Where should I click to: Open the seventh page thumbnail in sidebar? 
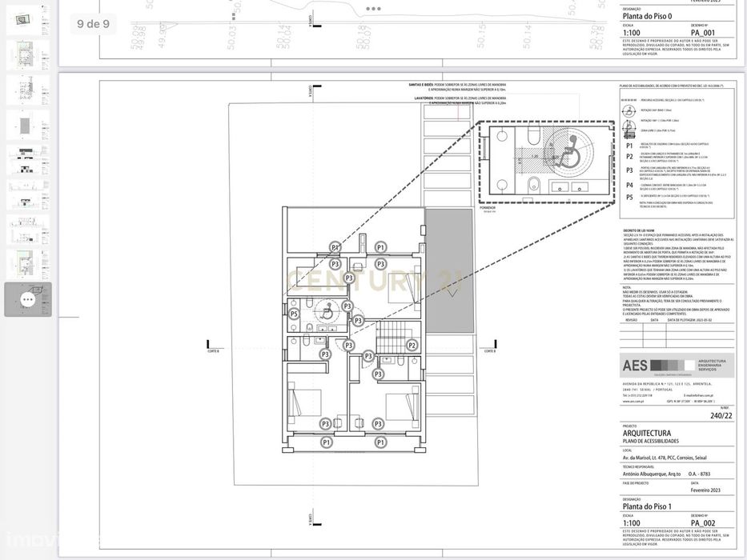pyautogui.click(x=28, y=230)
